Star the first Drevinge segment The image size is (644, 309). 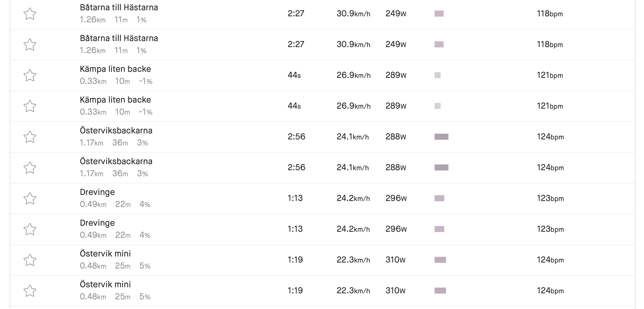click(x=30, y=199)
